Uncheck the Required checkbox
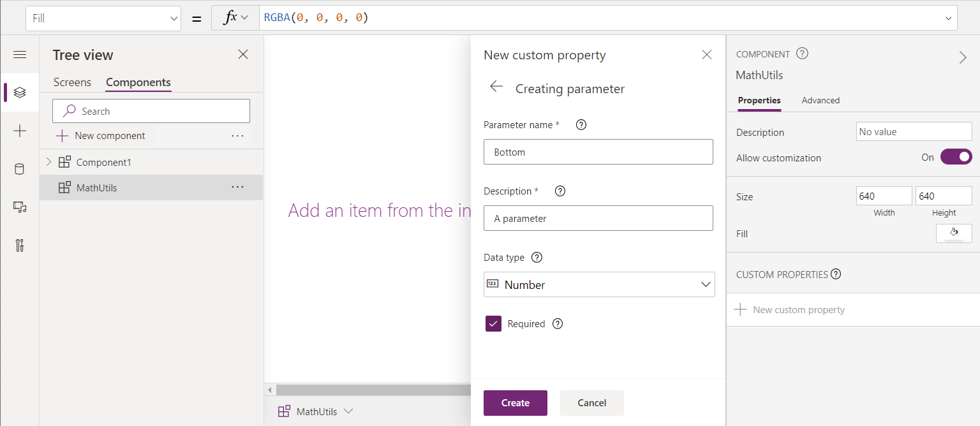 pos(493,324)
